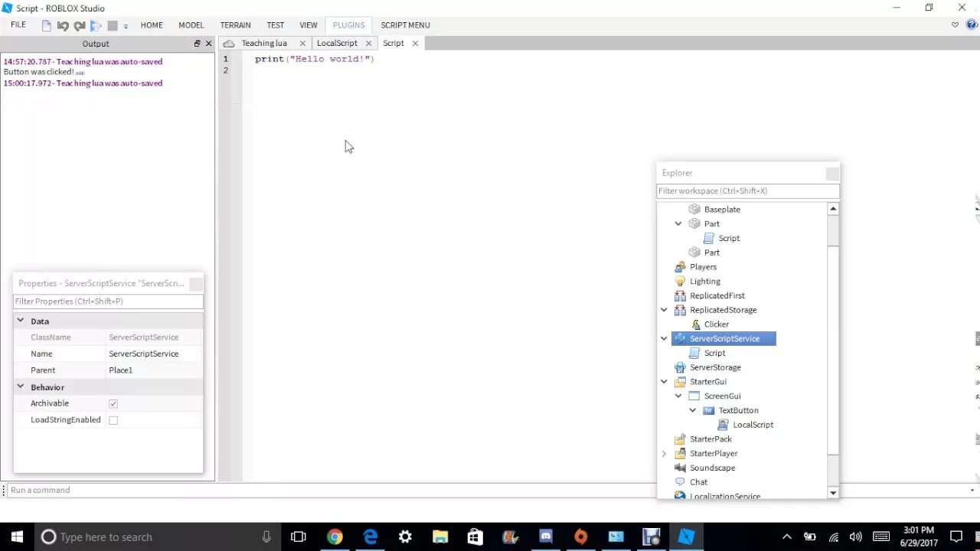Viewport: 980px width, 551px height.
Task: Collapse the first Part node in Explorer
Action: [x=678, y=224]
